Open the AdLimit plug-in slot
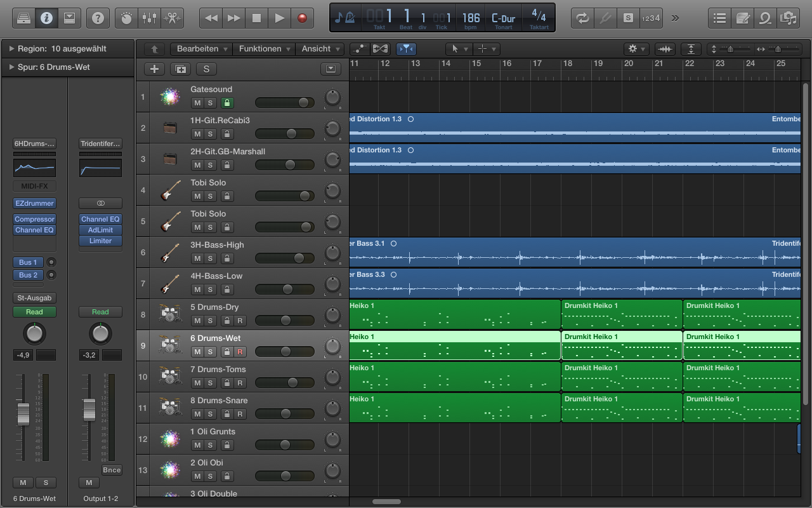The width and height of the screenshot is (812, 508). [100, 230]
